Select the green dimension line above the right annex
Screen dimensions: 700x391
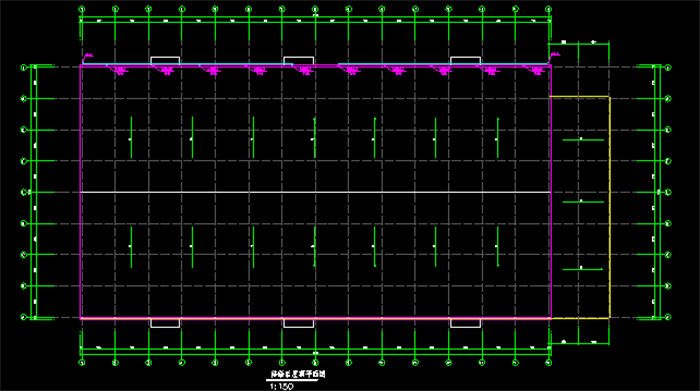coord(579,44)
